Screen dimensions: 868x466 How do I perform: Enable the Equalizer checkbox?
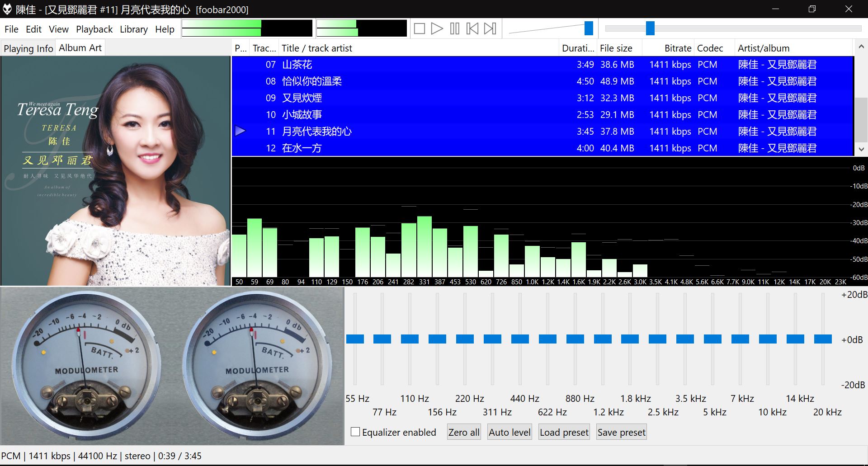click(355, 432)
